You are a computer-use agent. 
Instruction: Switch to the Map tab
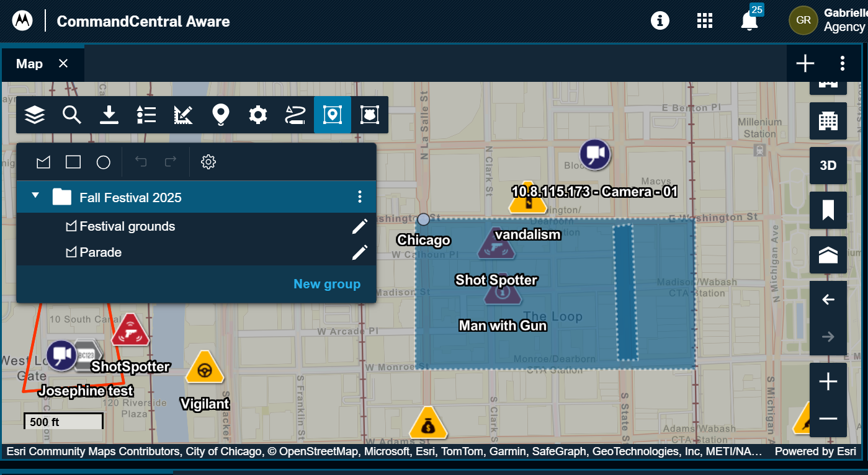pyautogui.click(x=29, y=64)
